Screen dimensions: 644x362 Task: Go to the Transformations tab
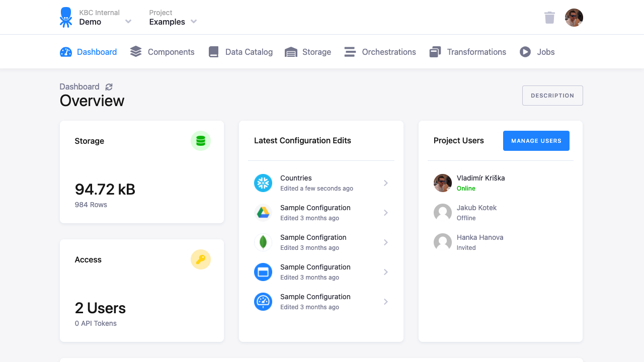click(x=467, y=52)
